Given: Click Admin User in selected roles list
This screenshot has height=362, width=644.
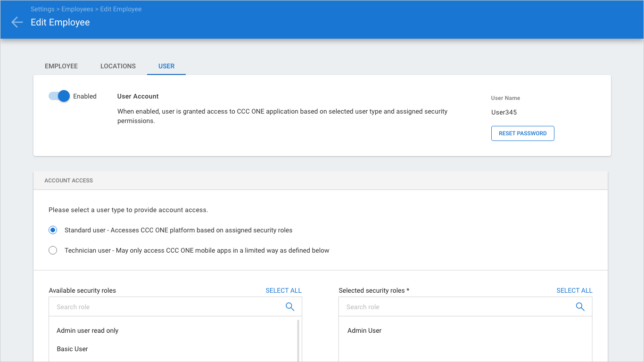Looking at the screenshot, I should pos(364,330).
